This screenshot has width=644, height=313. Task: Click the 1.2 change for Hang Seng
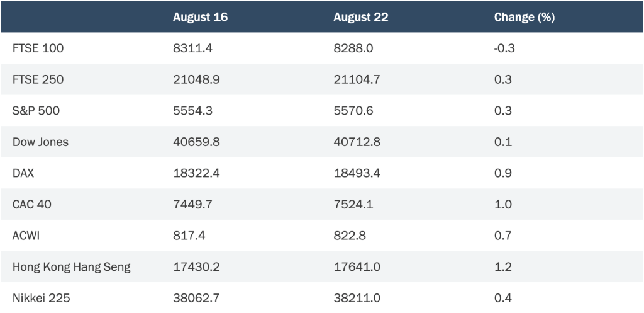pyautogui.click(x=502, y=267)
